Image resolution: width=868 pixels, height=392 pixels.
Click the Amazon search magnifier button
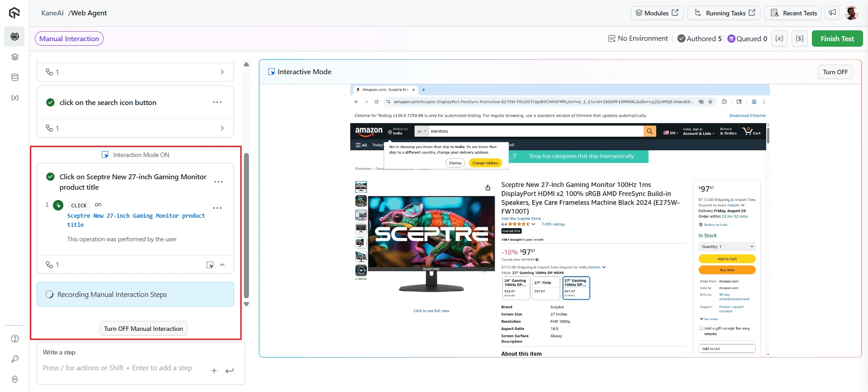pyautogui.click(x=649, y=131)
